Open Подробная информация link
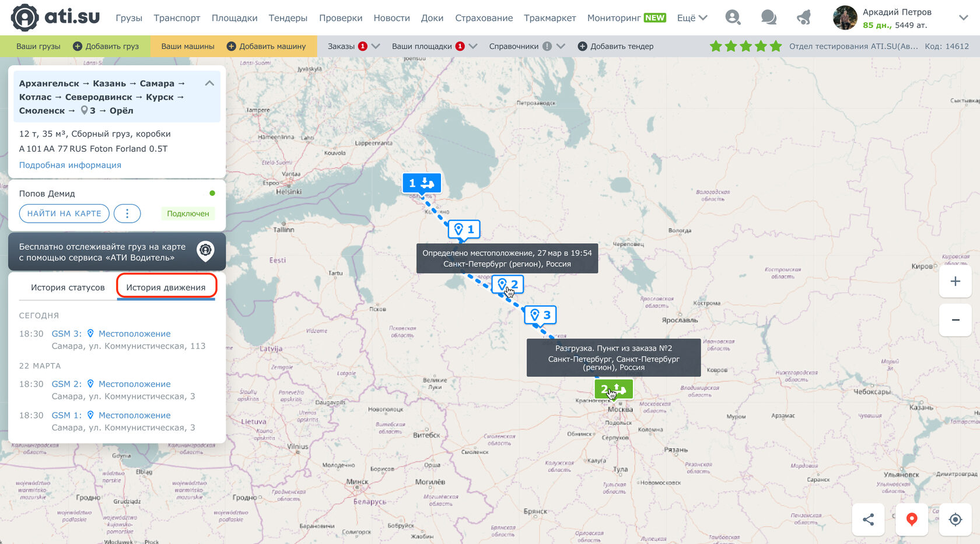Viewport: 980px width, 544px height. [70, 165]
